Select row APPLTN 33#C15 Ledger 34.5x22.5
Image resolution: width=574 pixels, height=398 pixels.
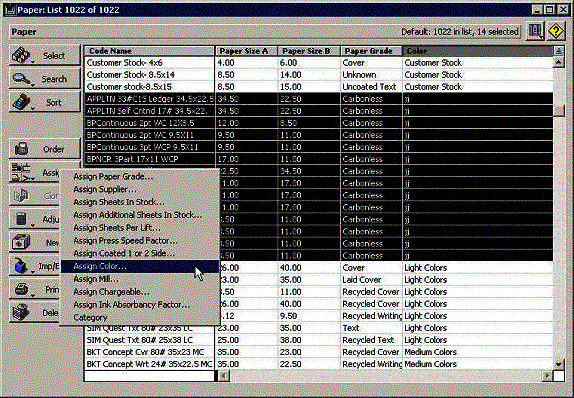point(318,99)
